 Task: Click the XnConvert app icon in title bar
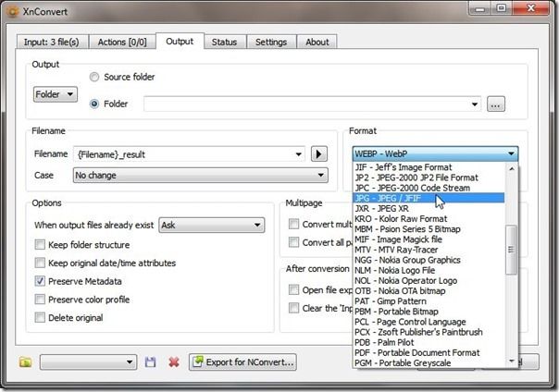13,11
